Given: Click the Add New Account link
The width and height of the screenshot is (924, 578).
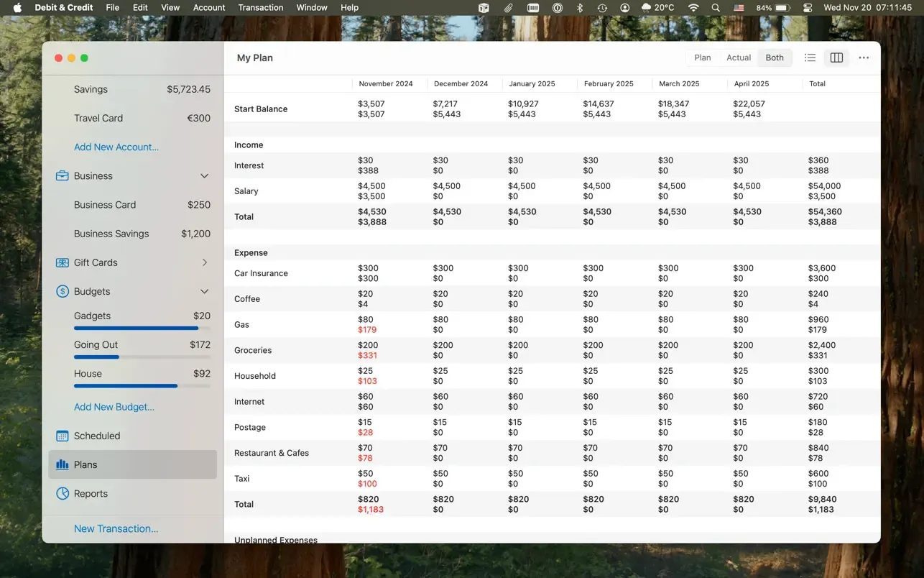Looking at the screenshot, I should pos(116,147).
